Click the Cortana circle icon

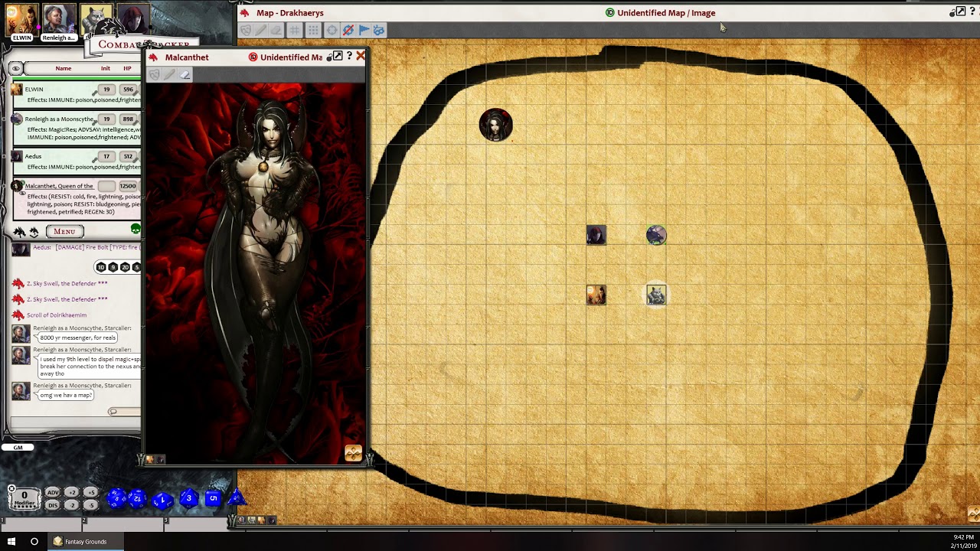(34, 541)
